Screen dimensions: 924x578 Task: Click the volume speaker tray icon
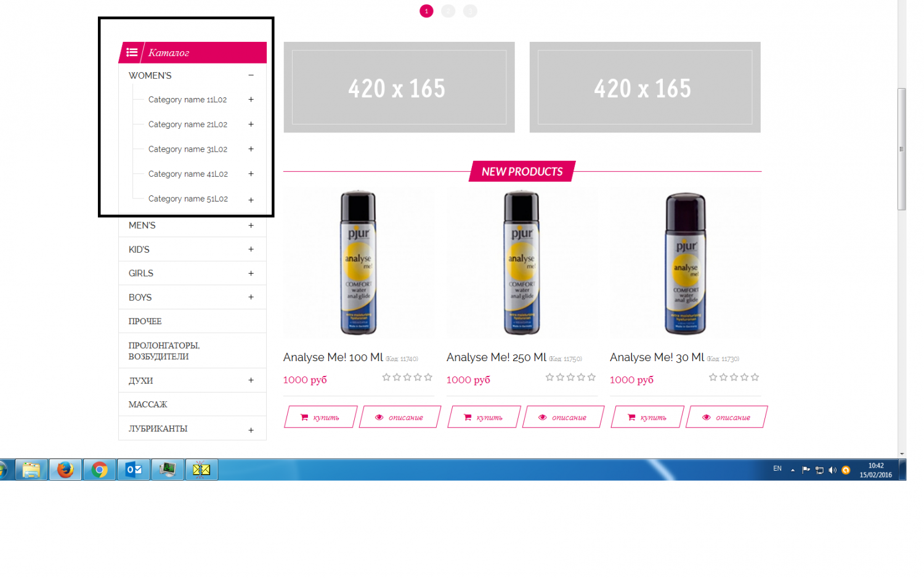pos(832,470)
